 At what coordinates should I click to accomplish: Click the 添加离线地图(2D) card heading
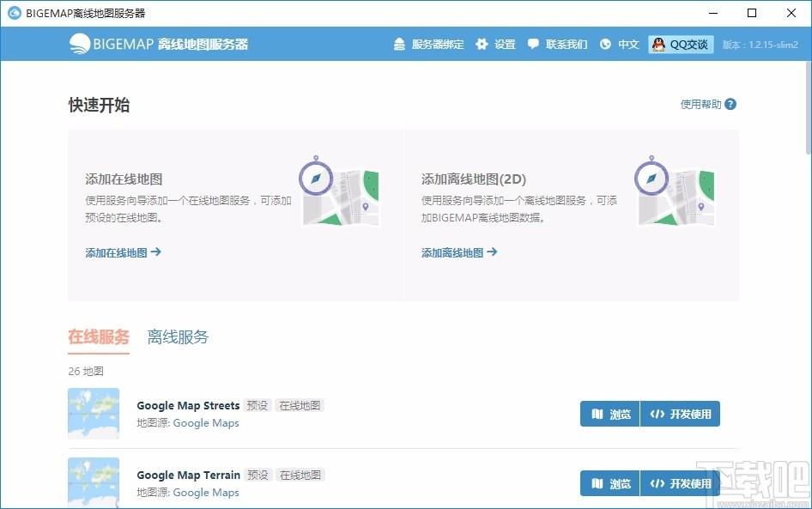(x=473, y=179)
